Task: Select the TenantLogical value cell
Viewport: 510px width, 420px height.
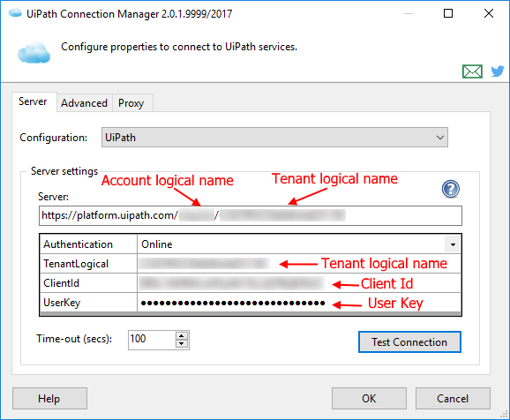Action: 298,264
